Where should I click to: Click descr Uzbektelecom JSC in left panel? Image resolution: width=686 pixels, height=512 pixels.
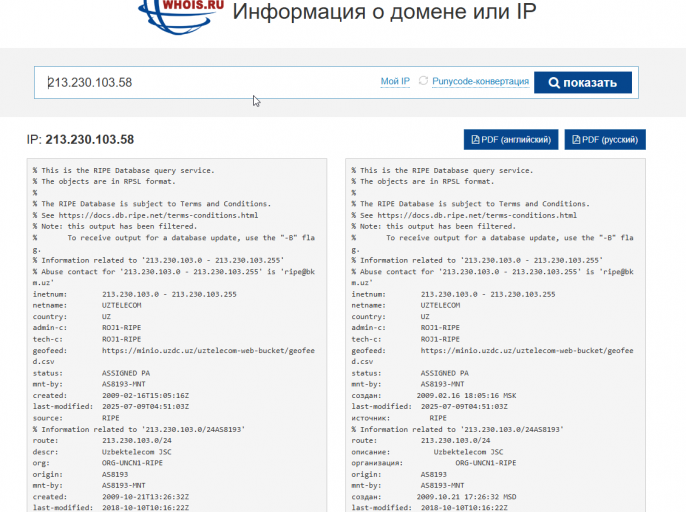[102, 452]
